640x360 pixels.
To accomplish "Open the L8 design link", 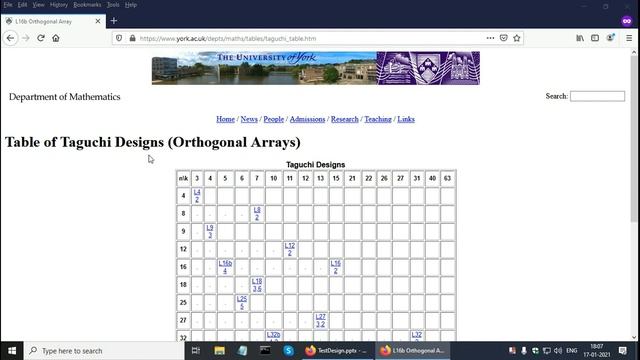I will click(257, 213).
